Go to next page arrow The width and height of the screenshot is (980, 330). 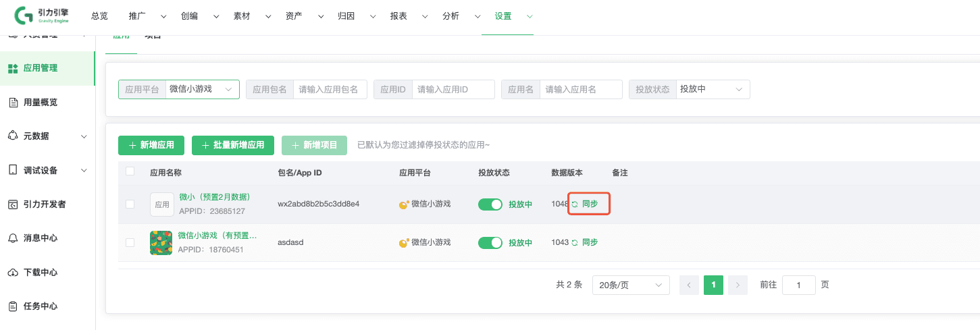click(738, 285)
